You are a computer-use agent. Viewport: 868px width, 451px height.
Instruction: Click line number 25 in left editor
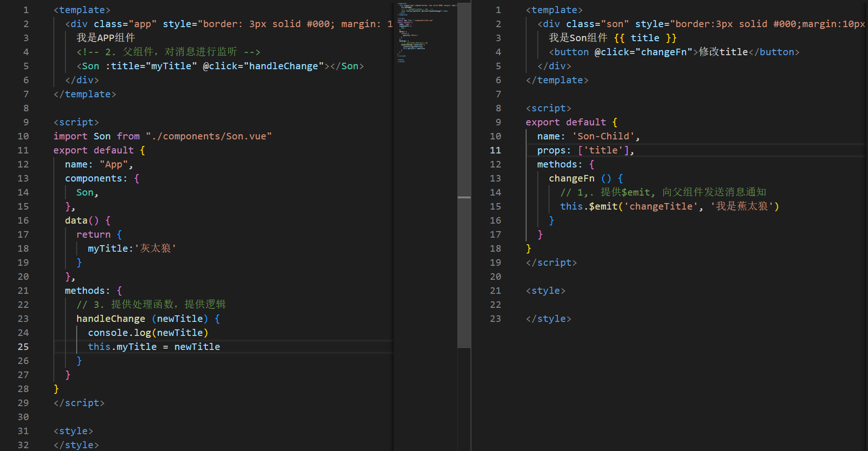point(23,347)
